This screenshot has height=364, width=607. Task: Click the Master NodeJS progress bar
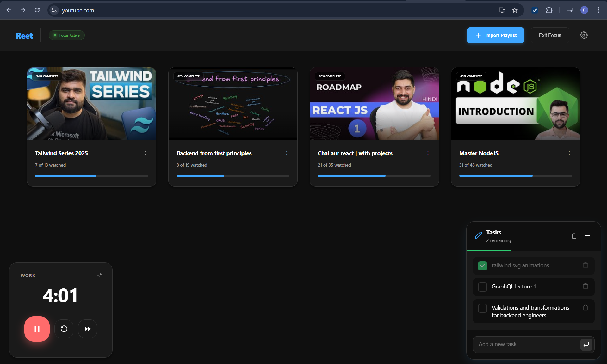coord(515,176)
